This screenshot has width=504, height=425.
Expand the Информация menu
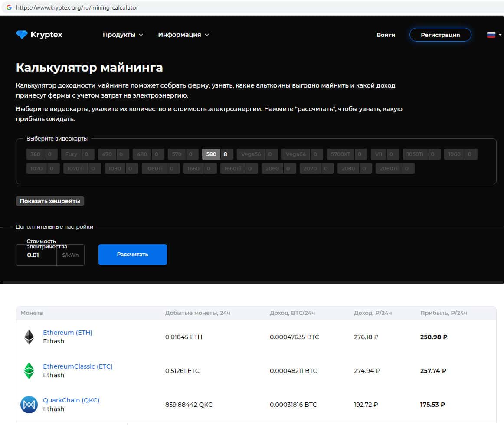pyautogui.click(x=183, y=35)
